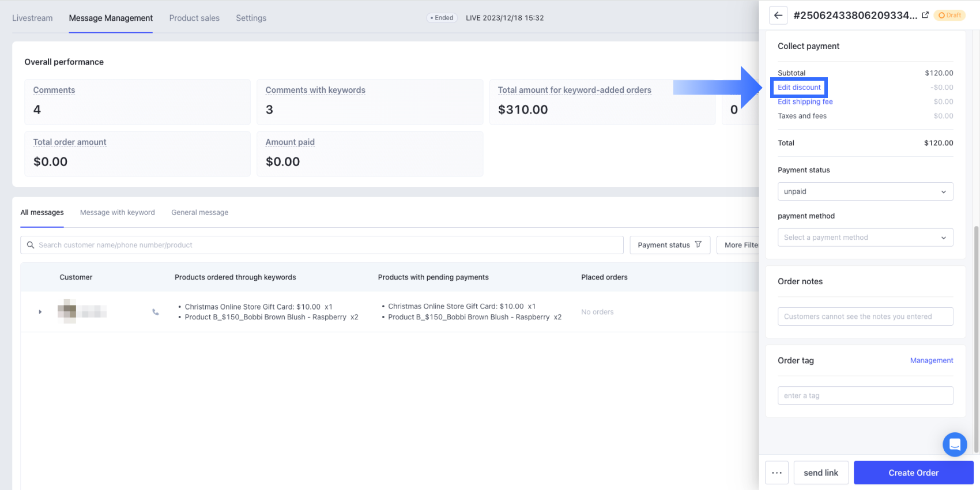The width and height of the screenshot is (980, 490).
Task: Open order in new window icon
Action: click(x=925, y=16)
